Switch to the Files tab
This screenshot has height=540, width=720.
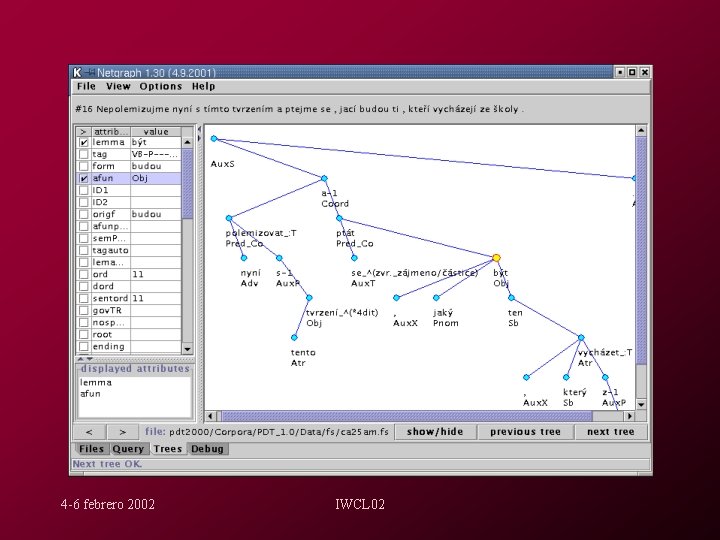(x=91, y=449)
